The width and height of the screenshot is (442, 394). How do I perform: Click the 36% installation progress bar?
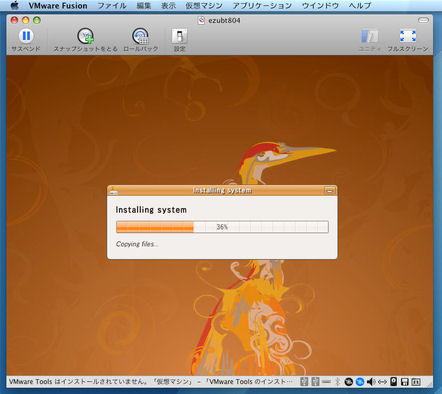click(222, 227)
